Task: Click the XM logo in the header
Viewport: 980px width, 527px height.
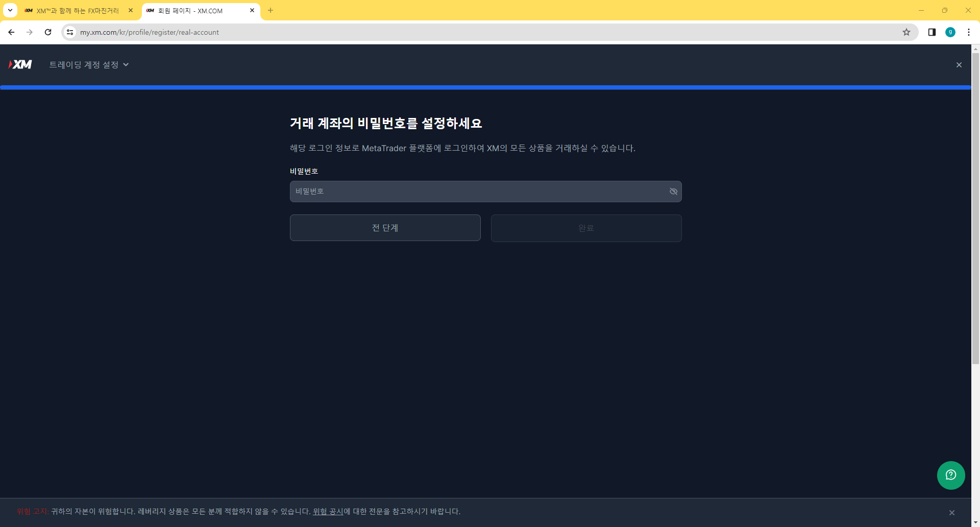Action: click(20, 64)
